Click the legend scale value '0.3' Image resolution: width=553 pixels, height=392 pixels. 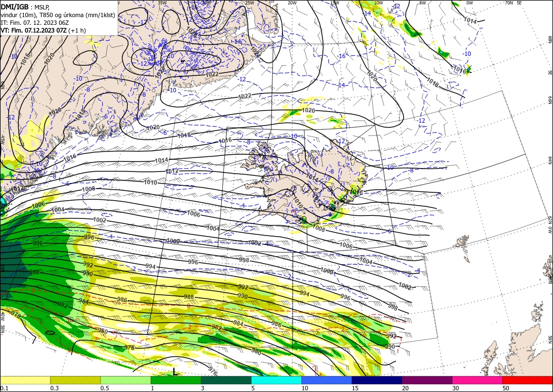54,388
